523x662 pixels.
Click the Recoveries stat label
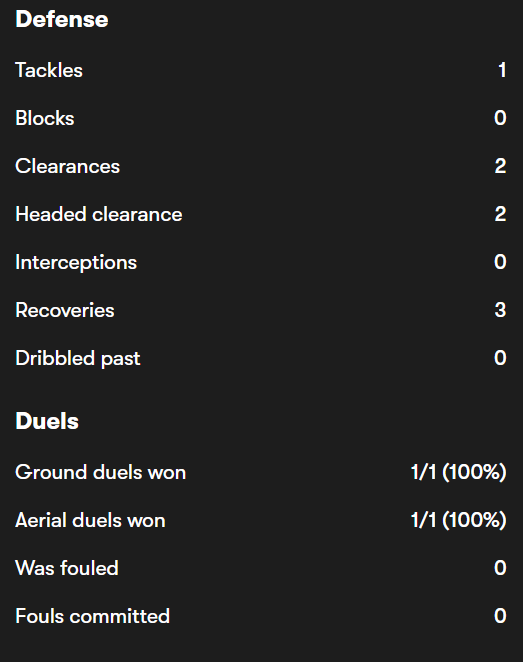[65, 310]
